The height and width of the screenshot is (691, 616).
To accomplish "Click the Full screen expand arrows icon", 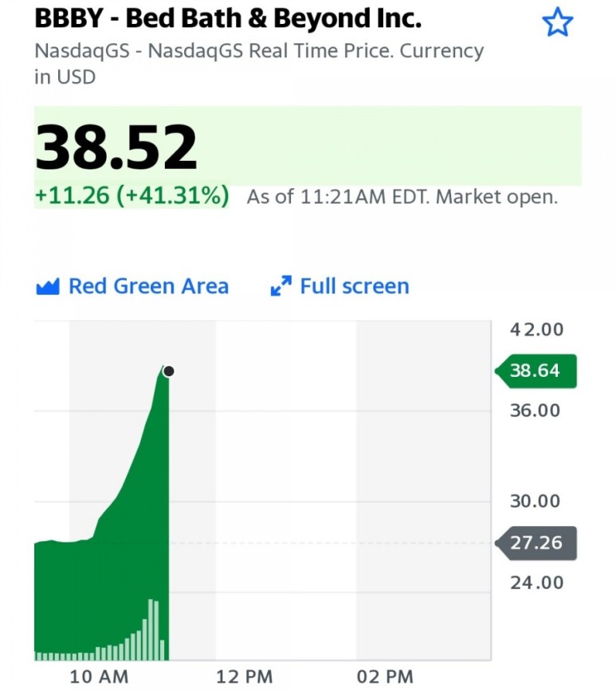I will tap(281, 286).
